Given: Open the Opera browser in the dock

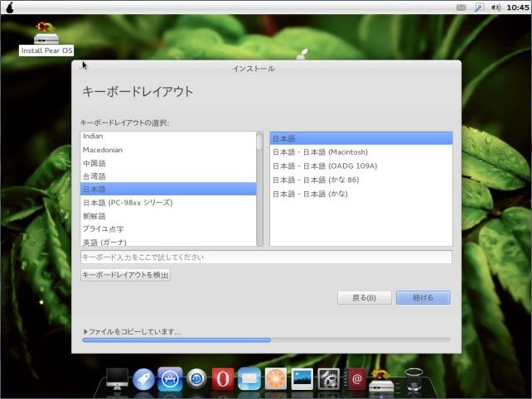Looking at the screenshot, I should 222,379.
